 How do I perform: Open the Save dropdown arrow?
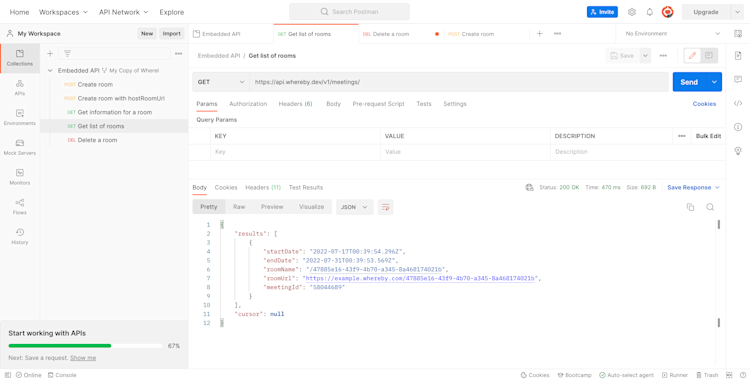[x=645, y=55]
